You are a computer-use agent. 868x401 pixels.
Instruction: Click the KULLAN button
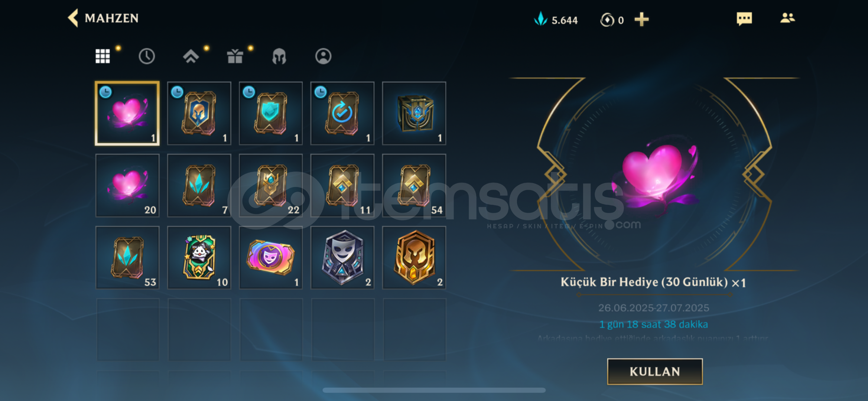(x=655, y=371)
